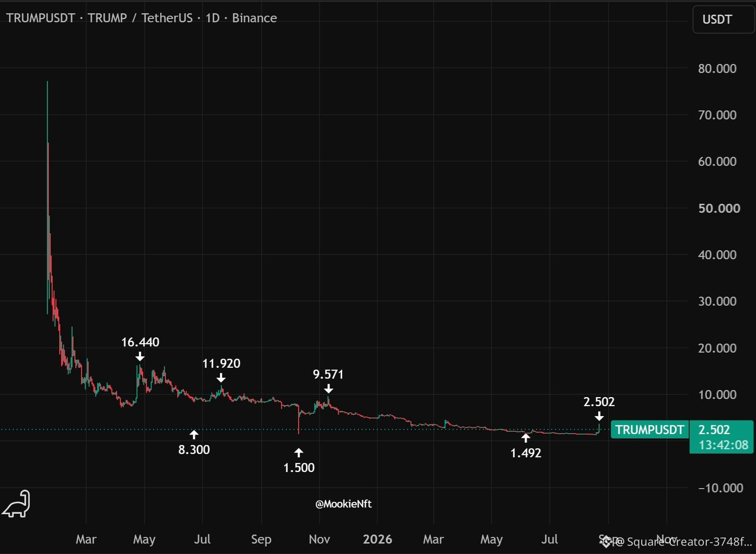This screenshot has height=554, width=756.
Task: Click the 70.000 price axis label
Action: coord(717,115)
